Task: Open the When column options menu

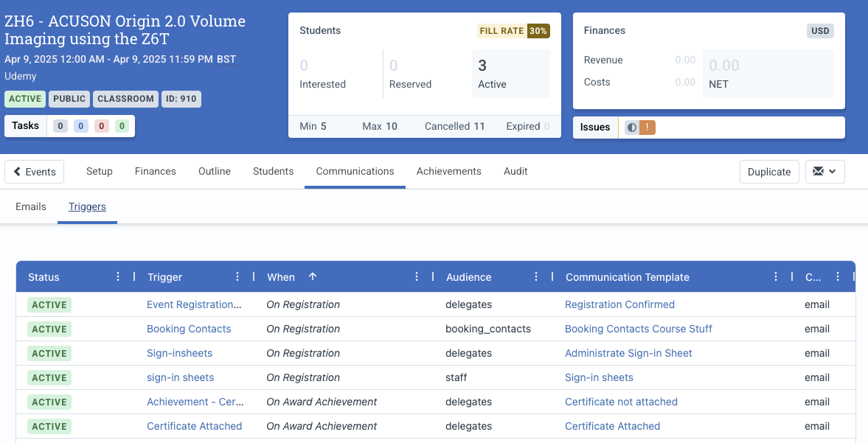Action: 416,276
